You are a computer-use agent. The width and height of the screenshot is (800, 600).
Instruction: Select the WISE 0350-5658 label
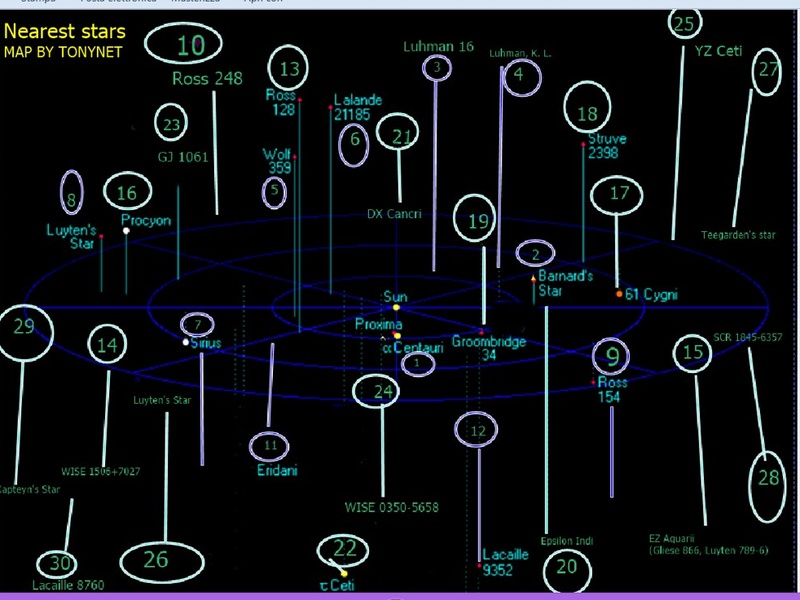[391, 507]
